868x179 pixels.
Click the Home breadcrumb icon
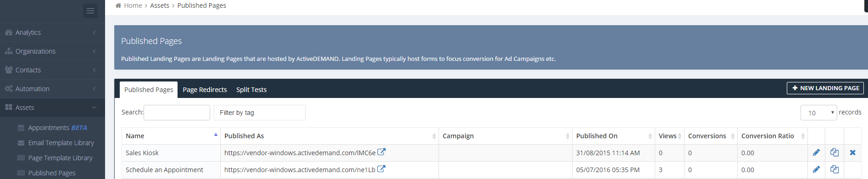118,5
